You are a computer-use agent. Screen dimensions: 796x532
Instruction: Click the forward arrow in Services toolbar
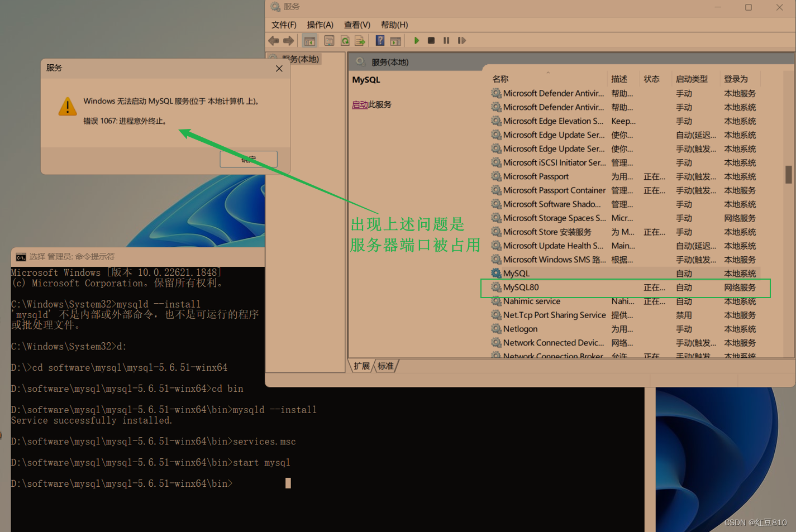[x=289, y=41]
